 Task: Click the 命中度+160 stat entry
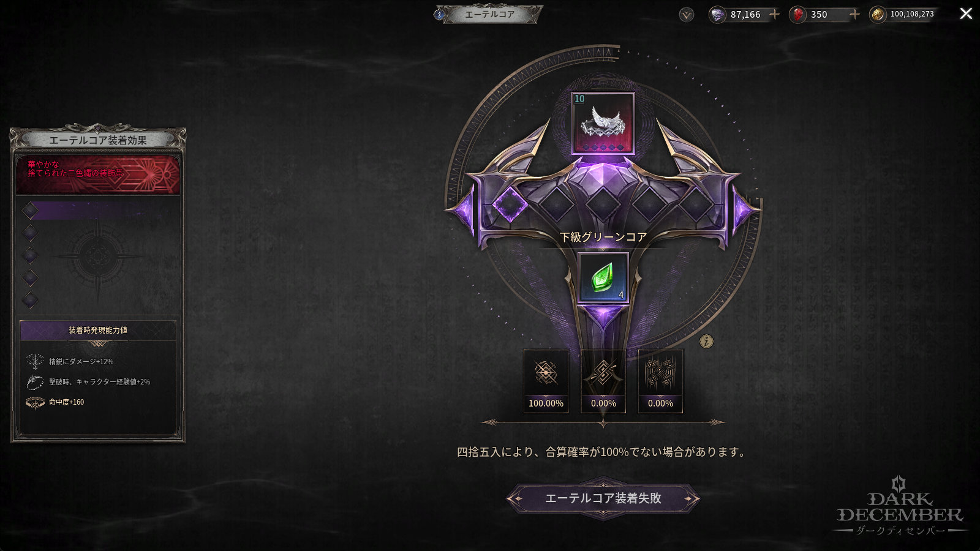click(67, 402)
